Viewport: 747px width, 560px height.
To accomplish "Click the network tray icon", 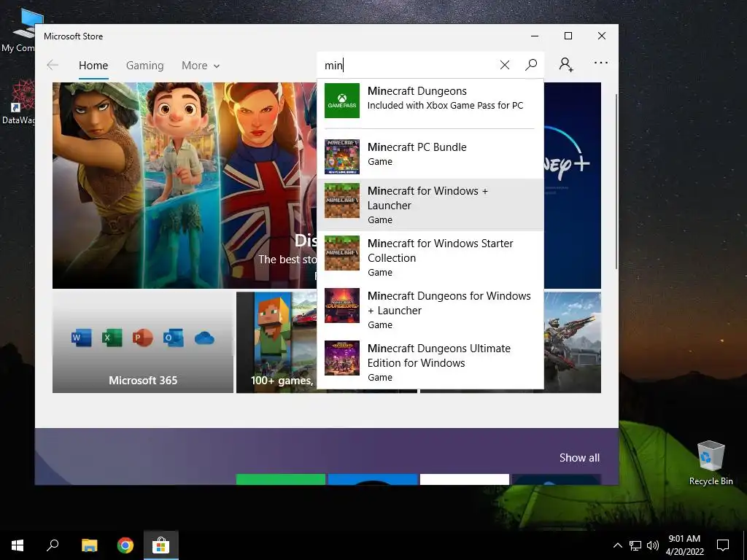I will pos(635,545).
